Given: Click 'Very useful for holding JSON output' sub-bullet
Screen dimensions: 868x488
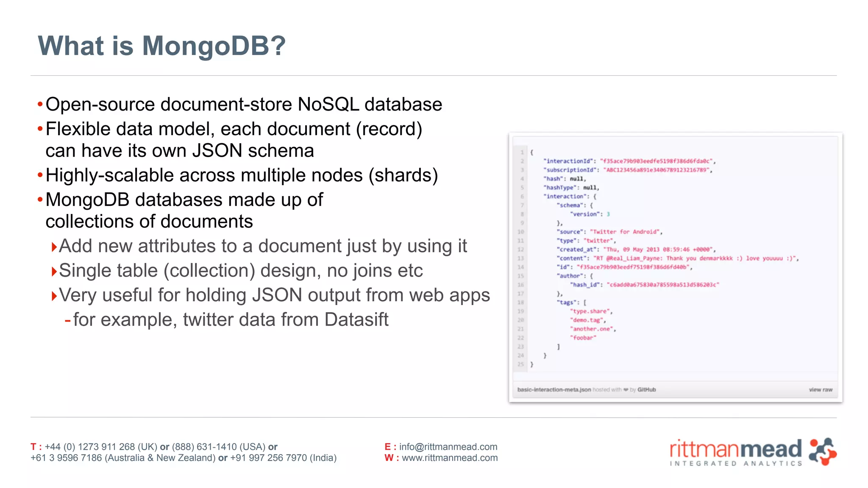Looking at the screenshot, I should tap(274, 295).
